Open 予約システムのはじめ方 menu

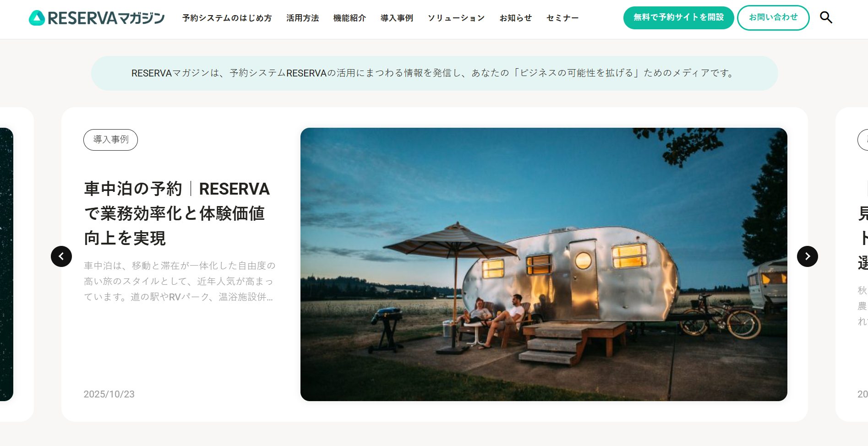(227, 18)
